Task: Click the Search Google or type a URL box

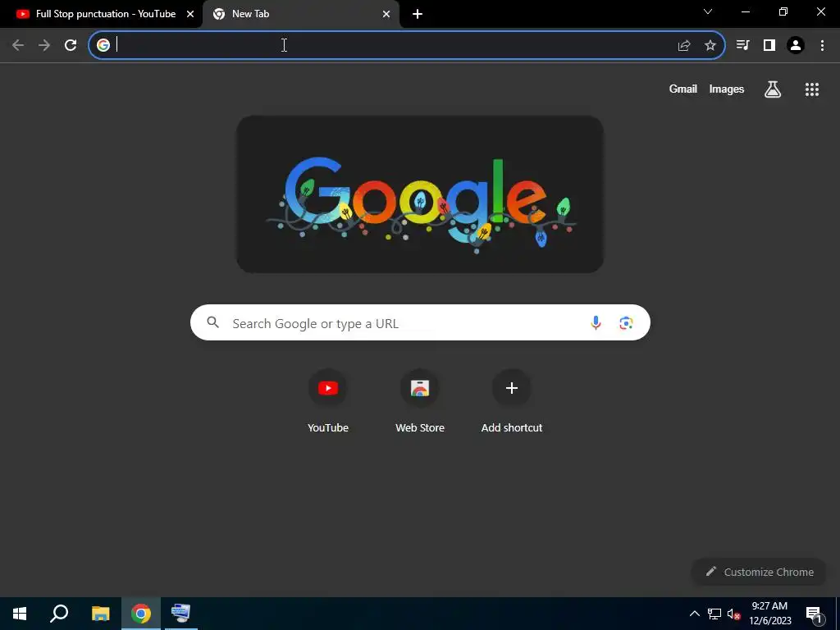Action: [x=420, y=322]
